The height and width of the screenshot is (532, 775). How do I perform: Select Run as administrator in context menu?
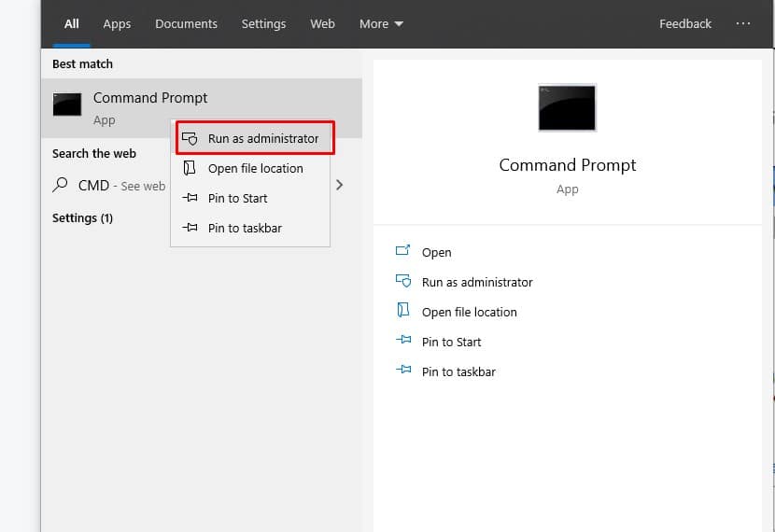coord(255,138)
